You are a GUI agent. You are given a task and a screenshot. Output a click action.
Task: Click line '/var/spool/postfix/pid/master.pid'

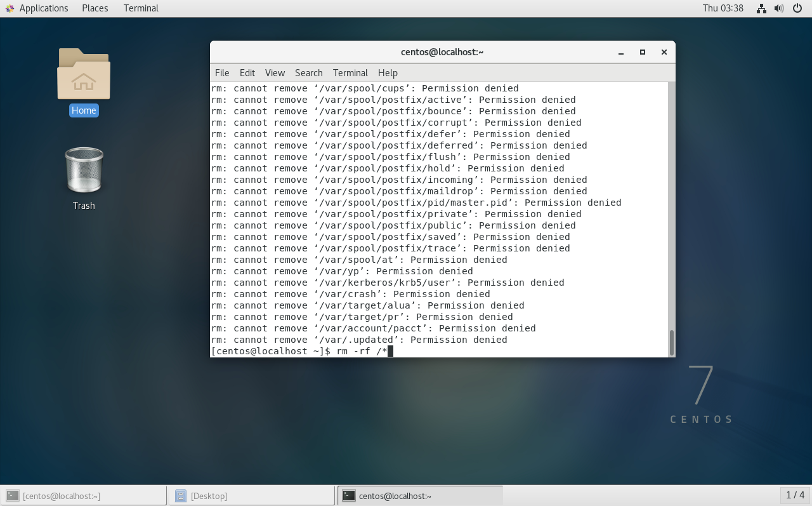[x=416, y=203]
